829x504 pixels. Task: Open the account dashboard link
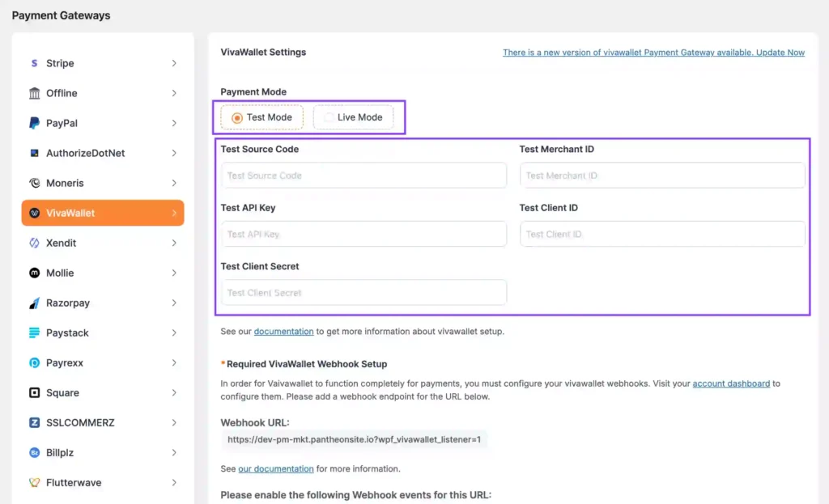(731, 383)
